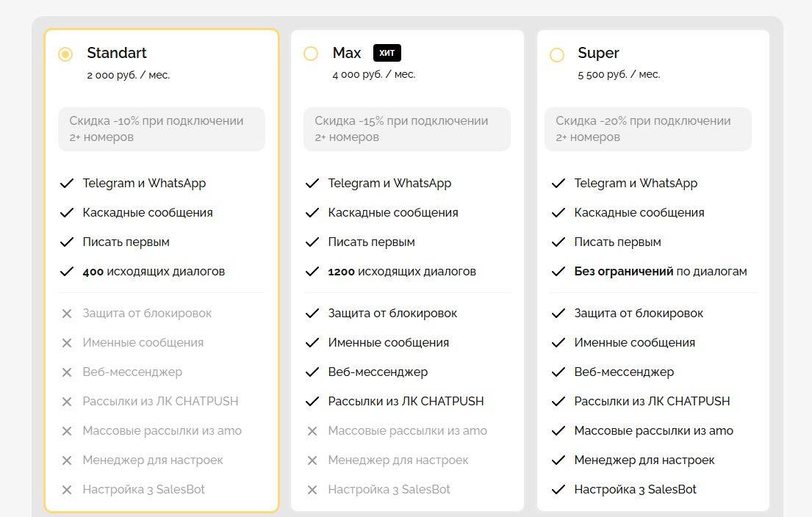Select the Standart plan radio button

coord(65,54)
